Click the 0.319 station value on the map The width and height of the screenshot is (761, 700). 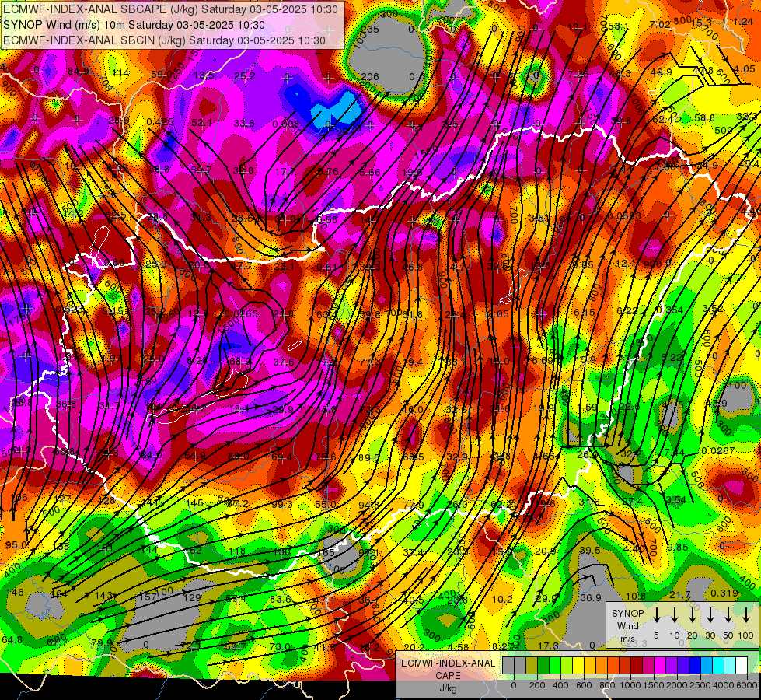click(724, 593)
